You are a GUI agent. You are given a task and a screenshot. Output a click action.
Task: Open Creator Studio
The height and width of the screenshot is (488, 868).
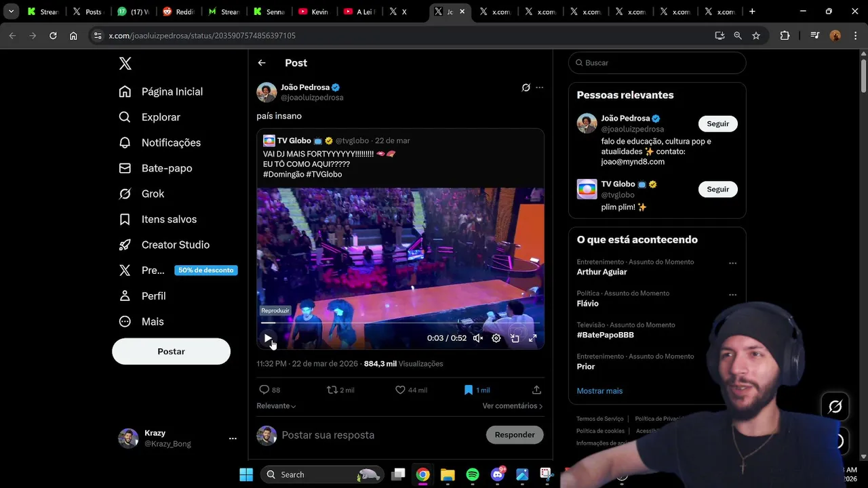[163, 245]
